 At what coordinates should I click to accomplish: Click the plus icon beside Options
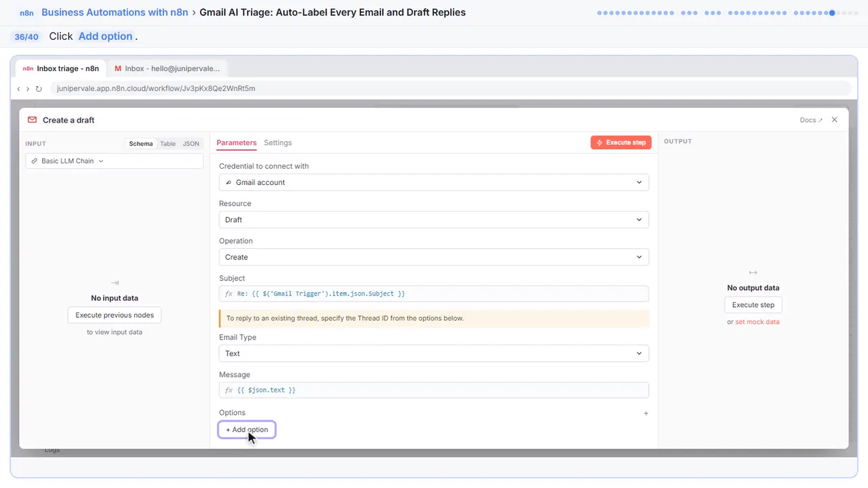click(646, 413)
